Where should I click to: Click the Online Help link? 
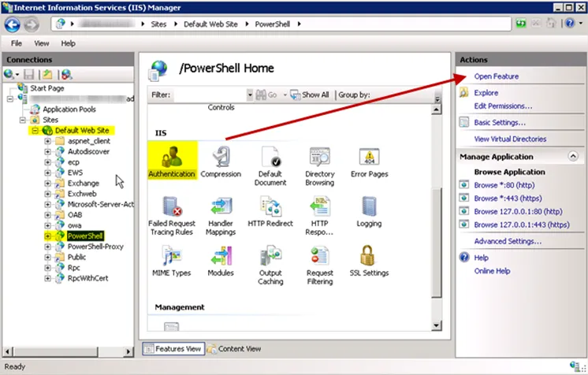492,271
